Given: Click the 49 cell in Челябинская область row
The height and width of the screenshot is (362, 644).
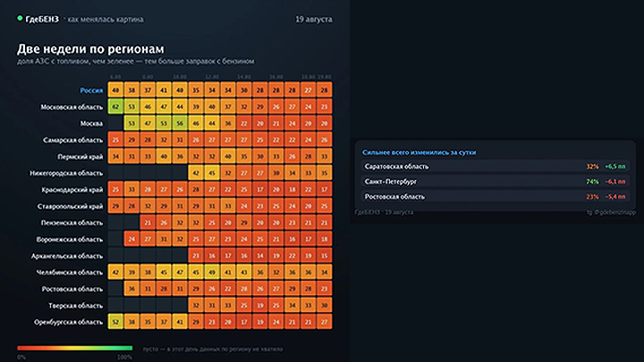Looking at the screenshot, I should [x=212, y=272].
